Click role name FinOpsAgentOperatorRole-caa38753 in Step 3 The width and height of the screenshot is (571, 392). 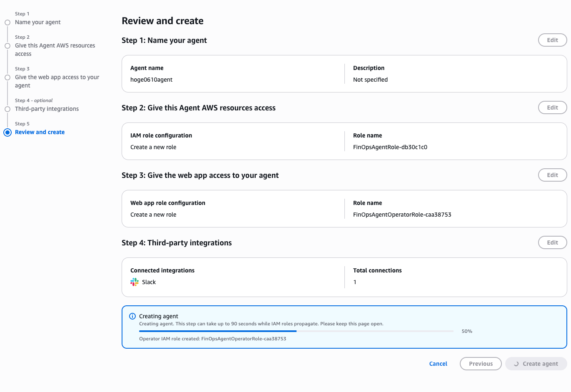click(402, 215)
